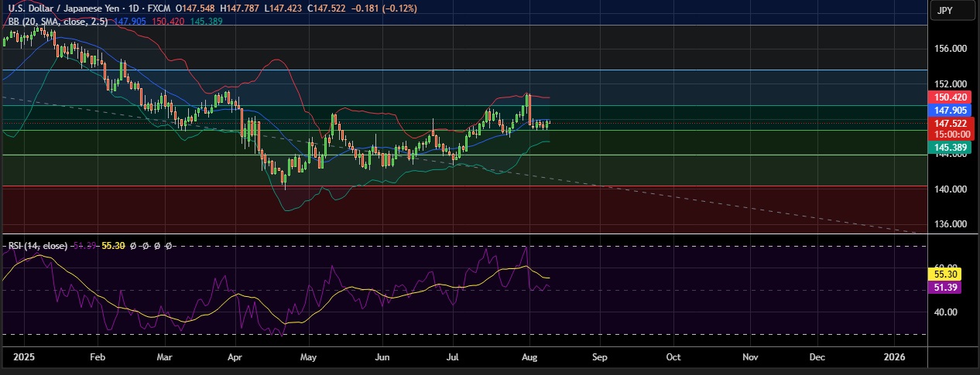980x375 pixels.
Task: Click the high price H147.787 in header
Action: pyautogui.click(x=241, y=9)
